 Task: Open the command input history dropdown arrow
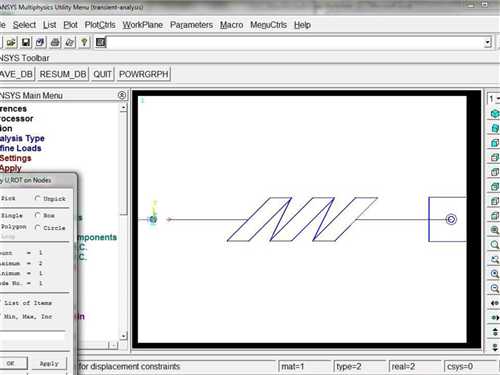[488, 42]
